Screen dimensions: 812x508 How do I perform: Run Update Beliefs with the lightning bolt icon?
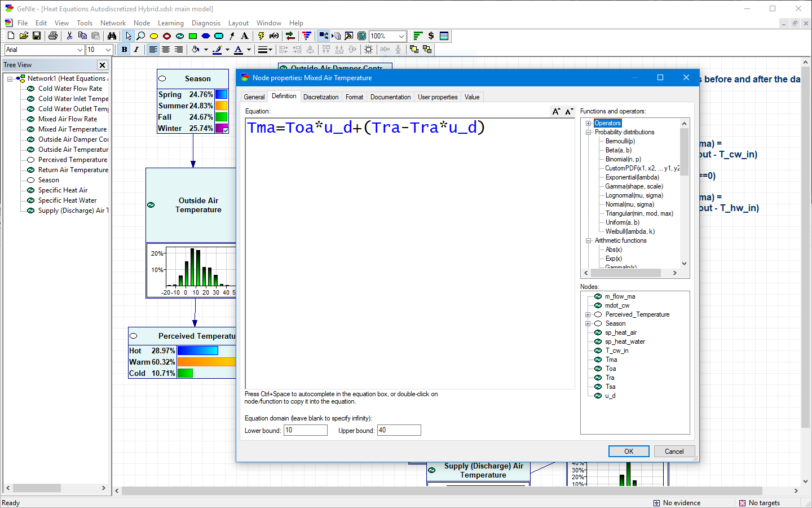tap(261, 36)
